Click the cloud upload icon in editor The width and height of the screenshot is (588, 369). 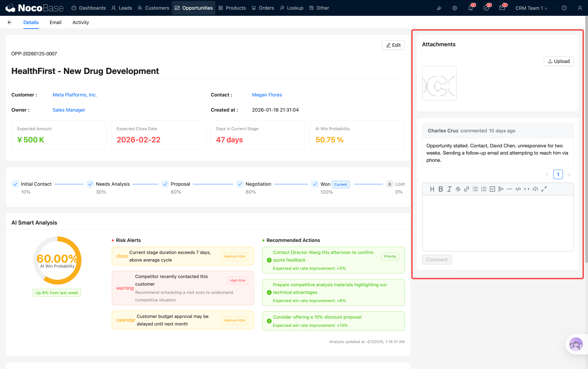pos(535,189)
